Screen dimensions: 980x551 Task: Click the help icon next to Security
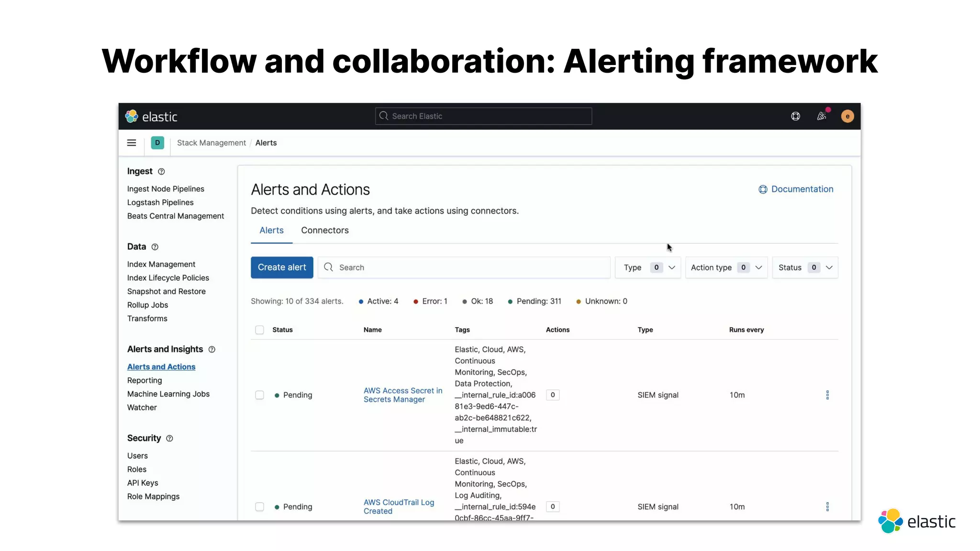pos(169,439)
